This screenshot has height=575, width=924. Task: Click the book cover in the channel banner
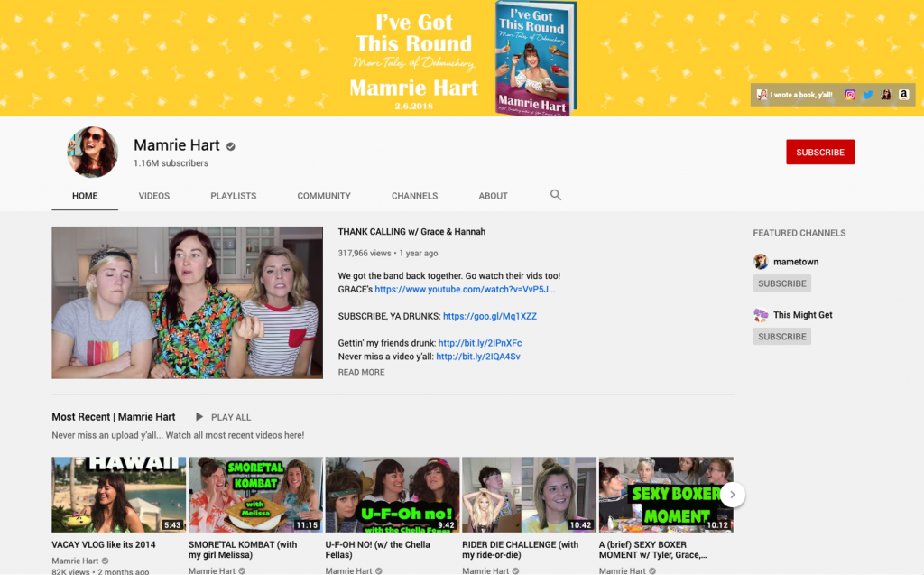coord(535,58)
